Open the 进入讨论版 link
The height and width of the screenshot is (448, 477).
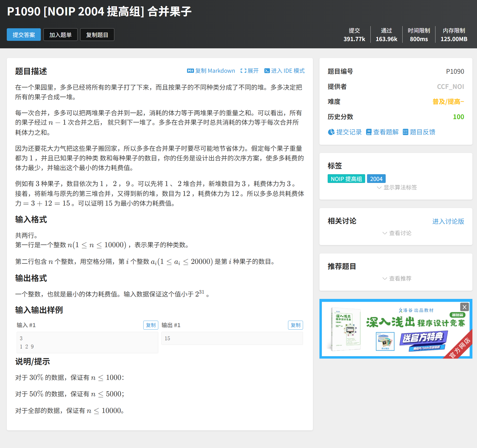point(448,221)
